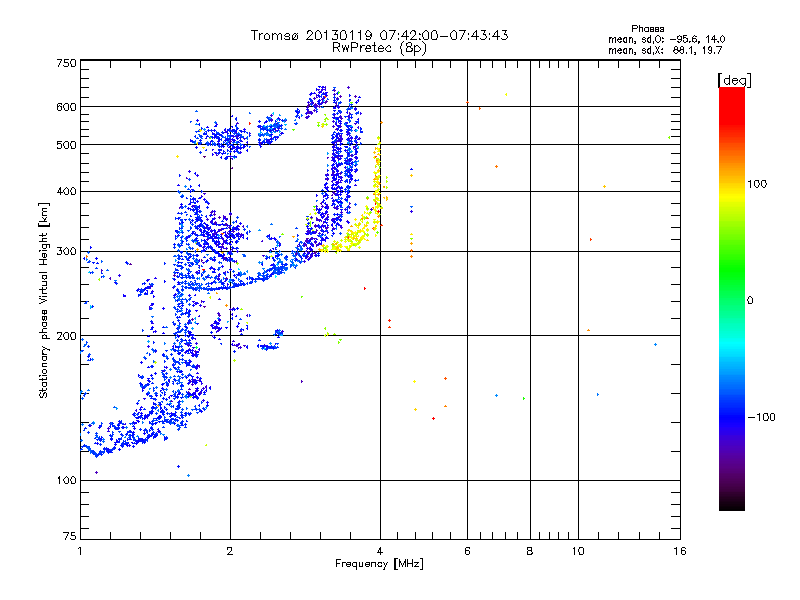Image resolution: width=800 pixels, height=600 pixels.
Task: Click the x-axis tick label '1'
Action: (x=80, y=551)
